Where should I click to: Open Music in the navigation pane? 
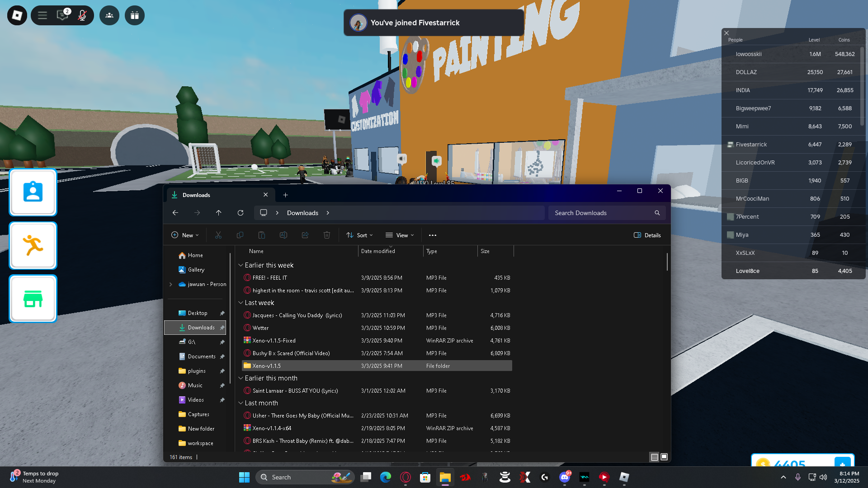click(195, 385)
